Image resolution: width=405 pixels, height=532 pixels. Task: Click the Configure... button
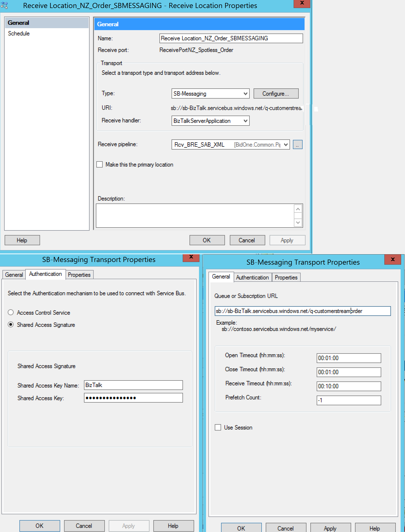[x=276, y=93]
